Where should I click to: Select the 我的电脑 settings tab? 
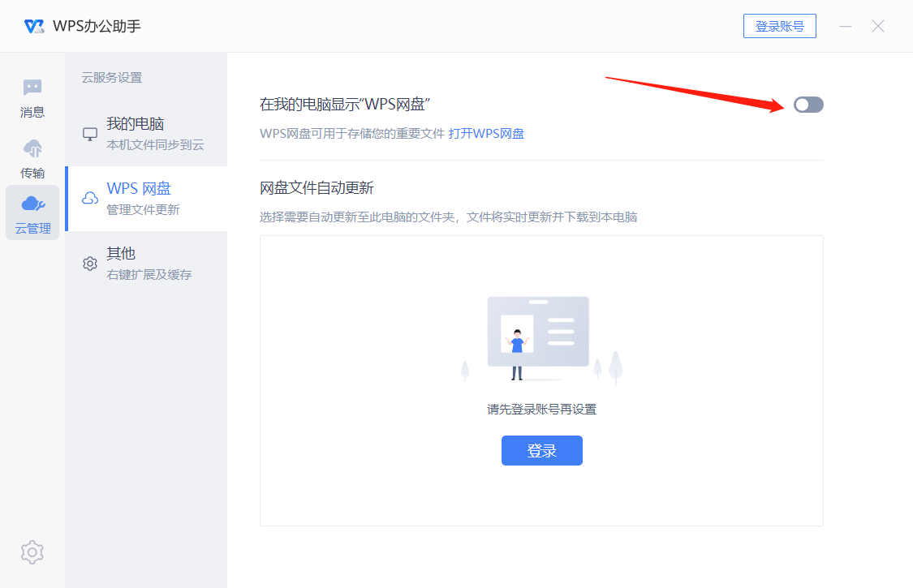click(146, 134)
